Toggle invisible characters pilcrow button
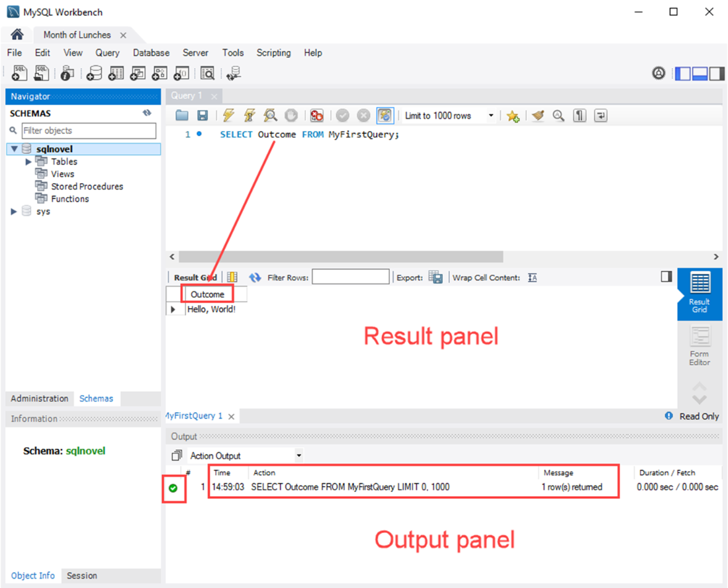Image resolution: width=728 pixels, height=588 pixels. point(580,115)
